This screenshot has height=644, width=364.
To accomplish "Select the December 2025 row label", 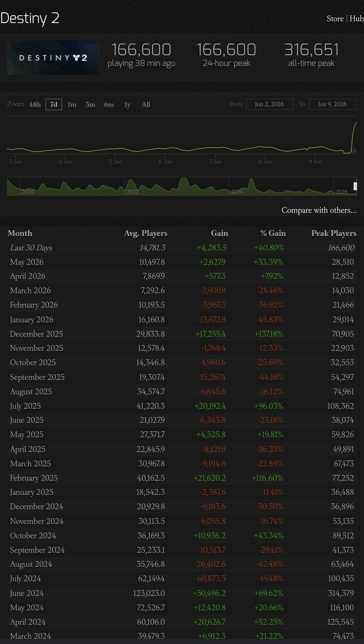I will click(x=36, y=334).
